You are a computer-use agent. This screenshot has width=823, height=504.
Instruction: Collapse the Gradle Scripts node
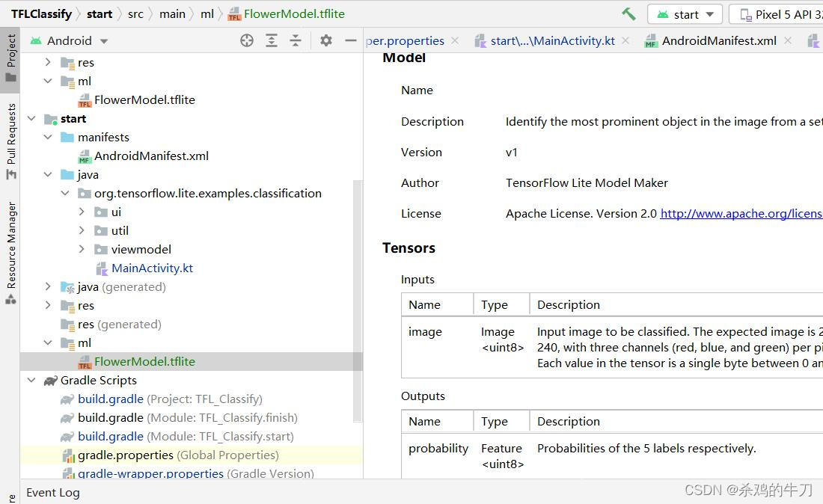31,380
